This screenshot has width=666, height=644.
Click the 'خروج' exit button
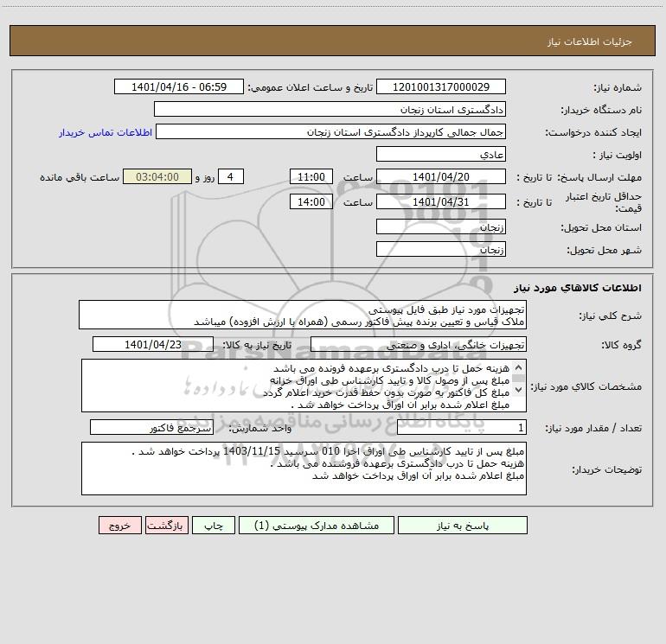click(119, 526)
